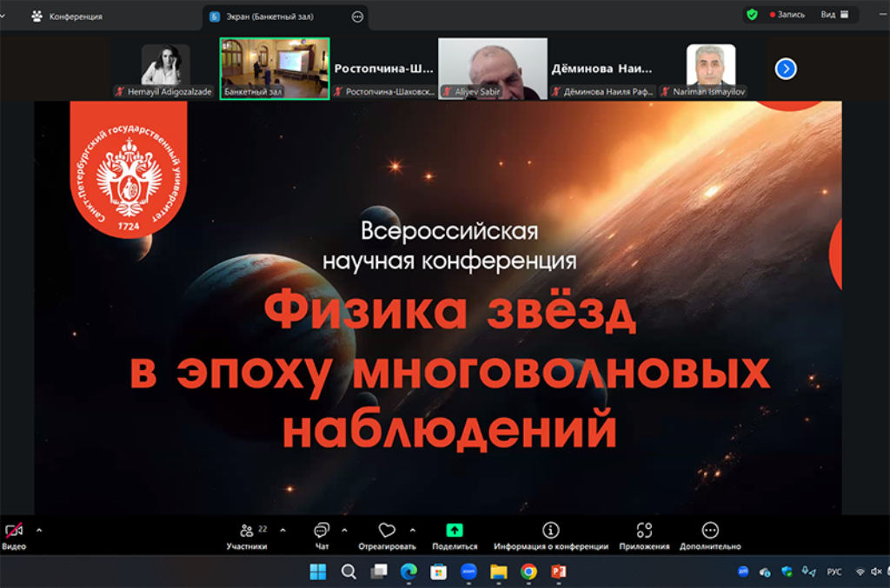890x588 pixels.
Task: Select Дёминова Наиля participant tile
Action: click(603, 69)
